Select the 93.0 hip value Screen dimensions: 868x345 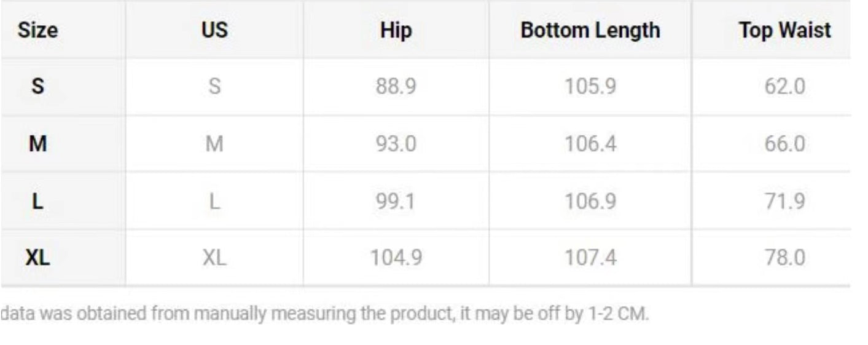[396, 144]
